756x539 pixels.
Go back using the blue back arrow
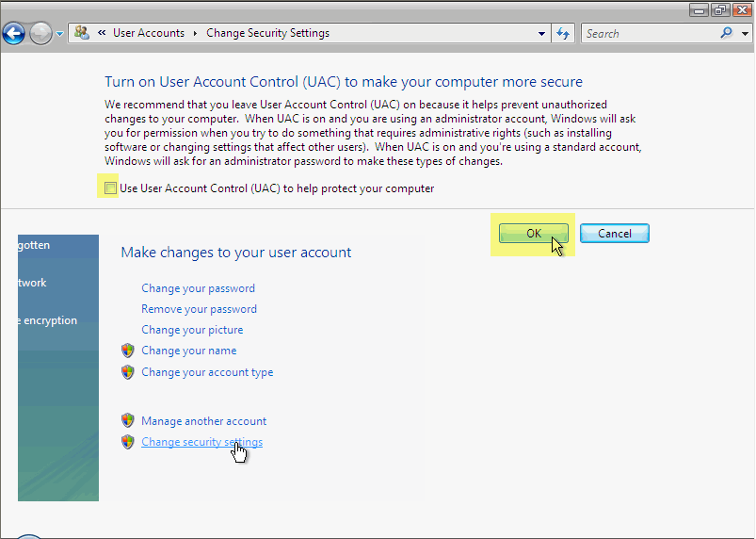[13, 34]
